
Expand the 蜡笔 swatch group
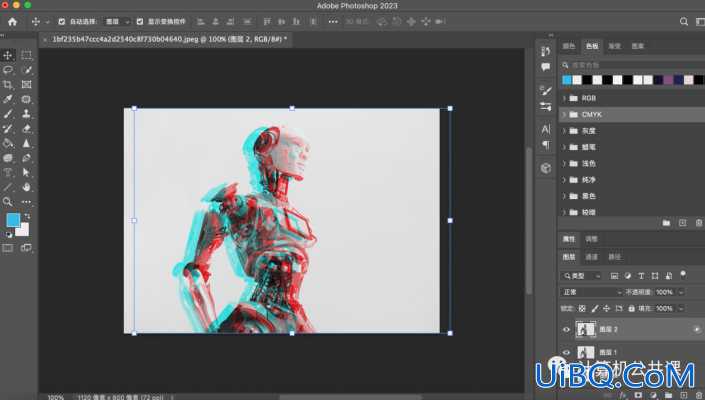point(564,147)
